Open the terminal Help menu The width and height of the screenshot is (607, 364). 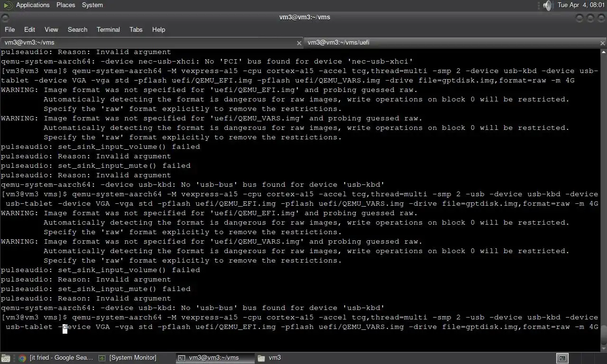158,29
